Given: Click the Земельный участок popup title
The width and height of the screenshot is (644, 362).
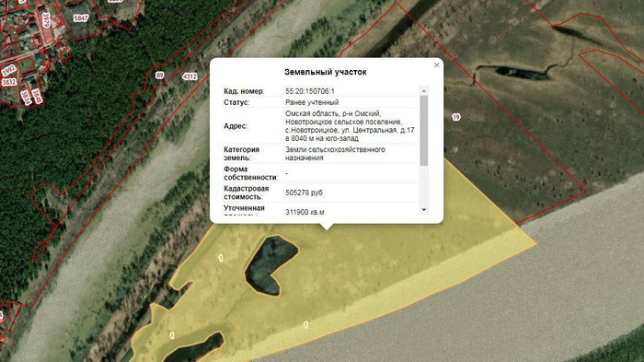Looking at the screenshot, I should pos(326,72).
